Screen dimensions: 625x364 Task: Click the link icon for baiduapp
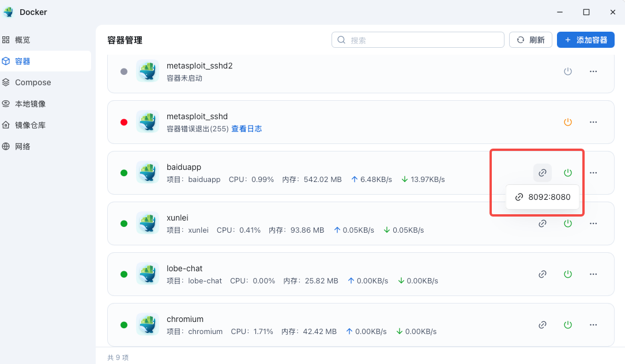point(543,172)
